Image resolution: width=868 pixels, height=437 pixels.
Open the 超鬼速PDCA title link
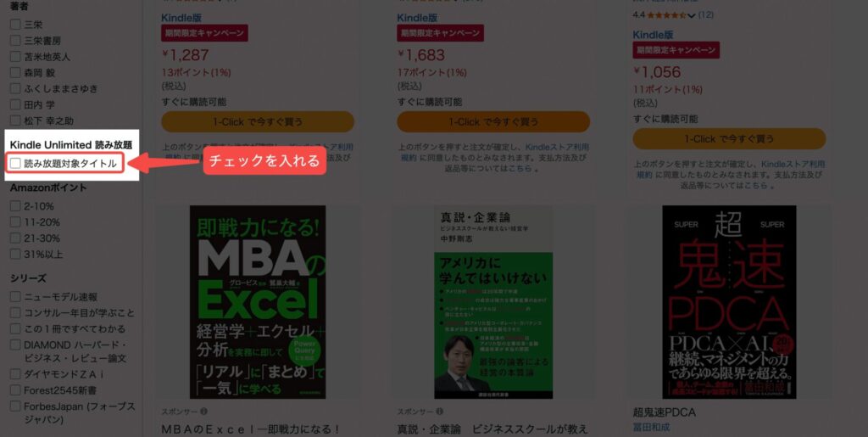[x=665, y=412]
